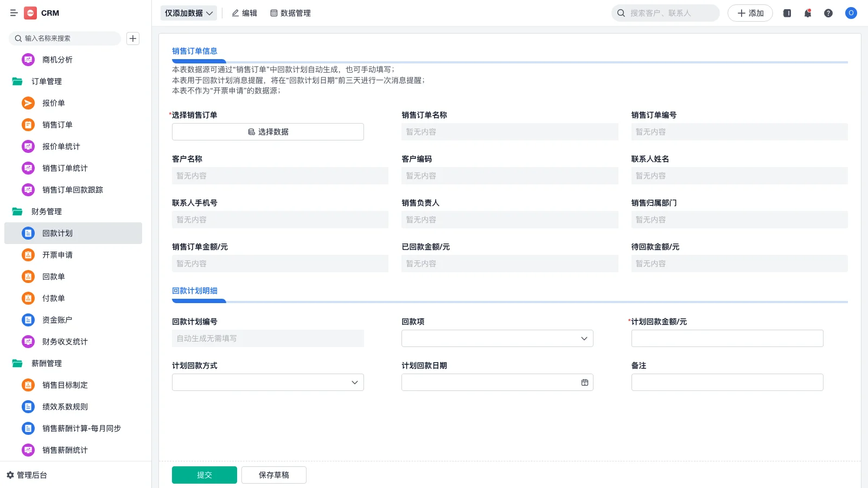This screenshot has height=488, width=868.
Task: Click the blue progress bar under 销售订单信息
Action: click(x=199, y=61)
